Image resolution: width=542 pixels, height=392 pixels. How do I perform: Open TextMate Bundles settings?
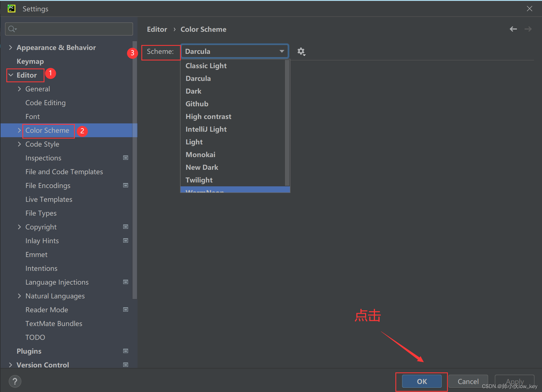tap(54, 324)
